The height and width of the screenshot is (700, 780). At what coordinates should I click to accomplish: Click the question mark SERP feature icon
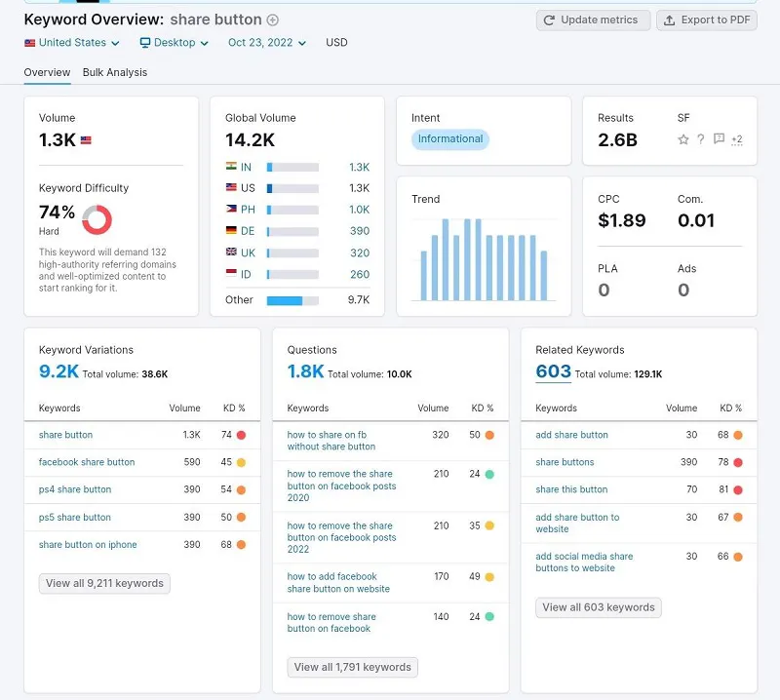701,139
